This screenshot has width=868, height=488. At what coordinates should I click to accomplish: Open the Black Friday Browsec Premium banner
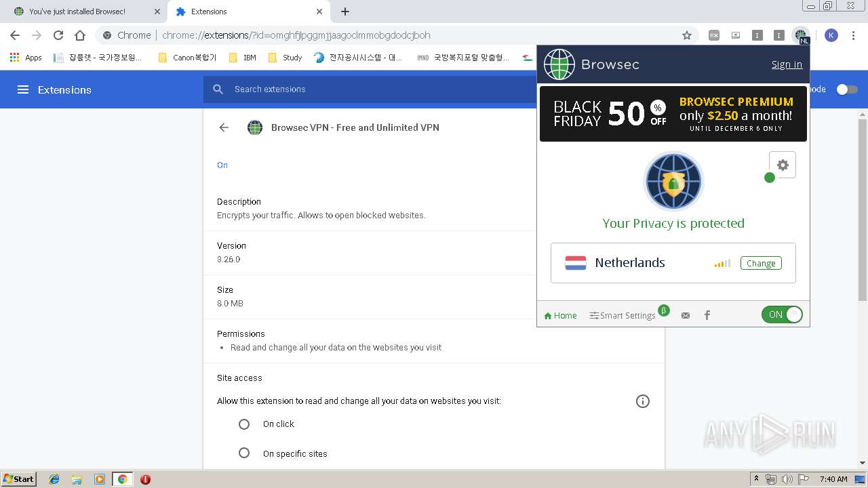tap(673, 114)
